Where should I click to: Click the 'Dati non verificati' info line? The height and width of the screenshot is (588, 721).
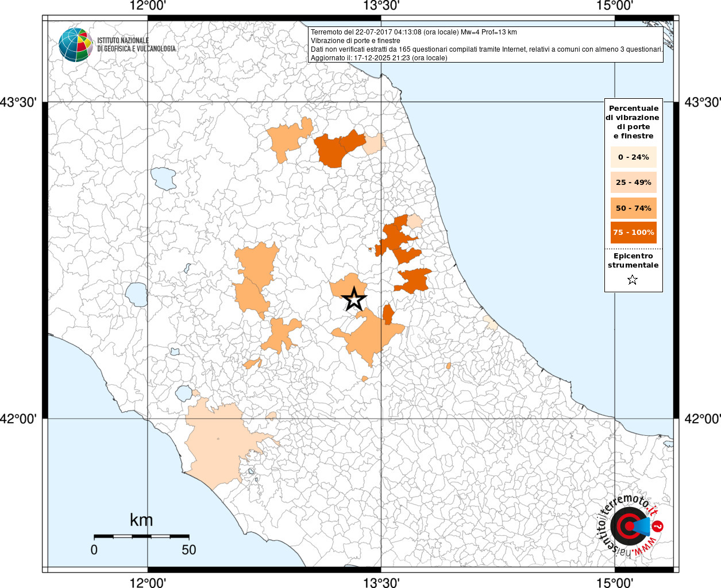(x=487, y=49)
